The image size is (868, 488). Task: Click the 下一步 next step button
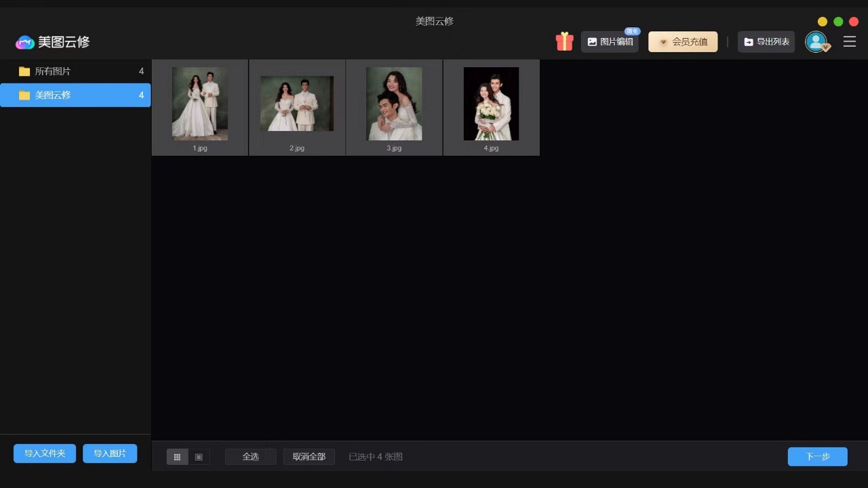pos(817,456)
